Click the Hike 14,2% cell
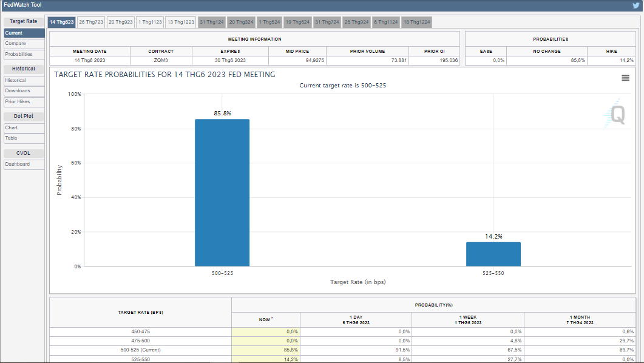Viewport: 644px width, 363px height. pyautogui.click(x=612, y=60)
